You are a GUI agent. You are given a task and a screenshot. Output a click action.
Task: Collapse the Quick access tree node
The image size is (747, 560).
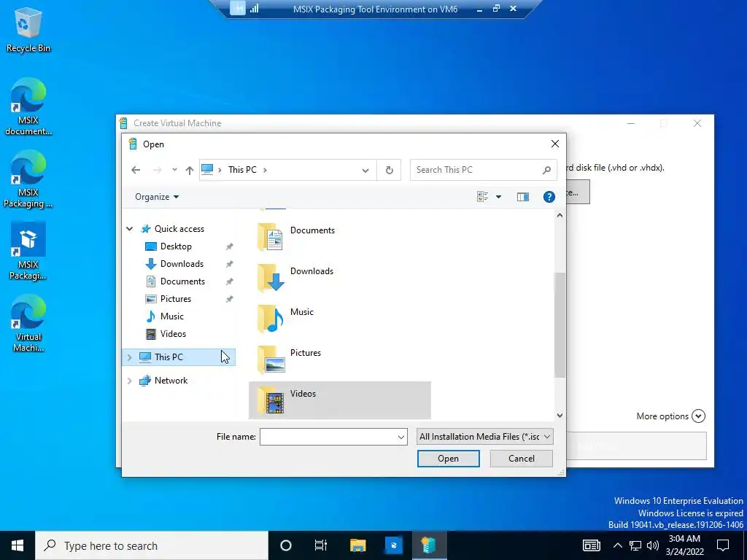click(x=130, y=229)
